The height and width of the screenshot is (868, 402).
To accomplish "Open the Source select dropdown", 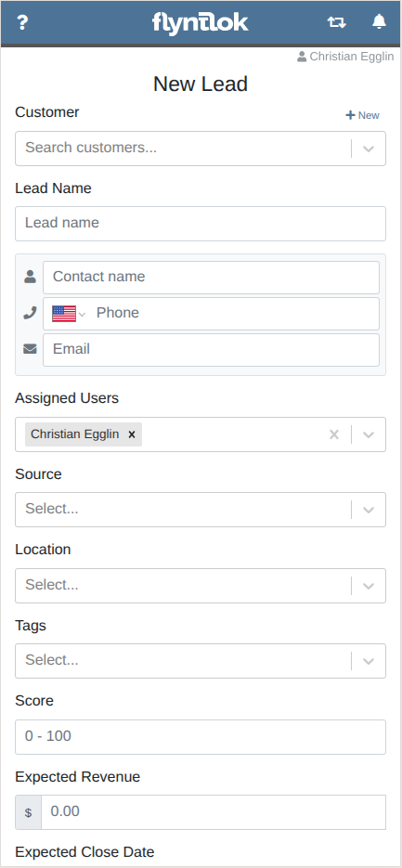I will click(x=201, y=510).
